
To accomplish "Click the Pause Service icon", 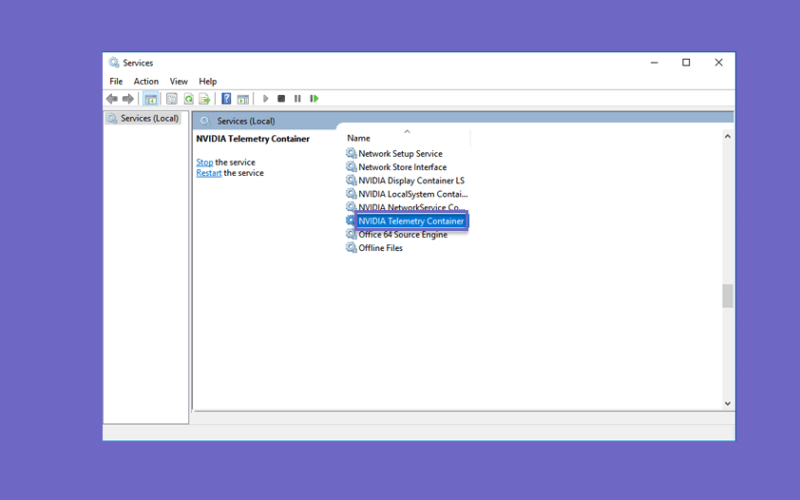I will pos(297,98).
